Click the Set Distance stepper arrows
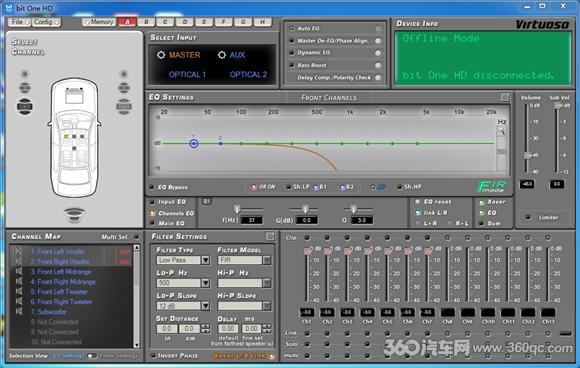The image size is (580, 368). (x=205, y=328)
